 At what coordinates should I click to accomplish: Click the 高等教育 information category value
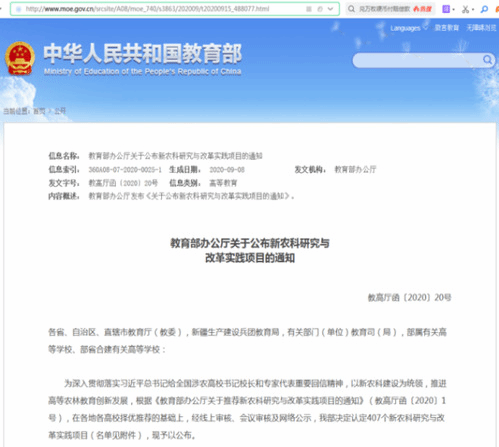tap(223, 183)
